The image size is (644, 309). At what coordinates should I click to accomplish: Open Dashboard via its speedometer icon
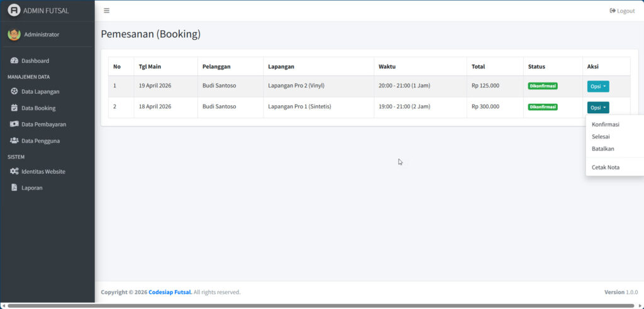click(x=14, y=61)
